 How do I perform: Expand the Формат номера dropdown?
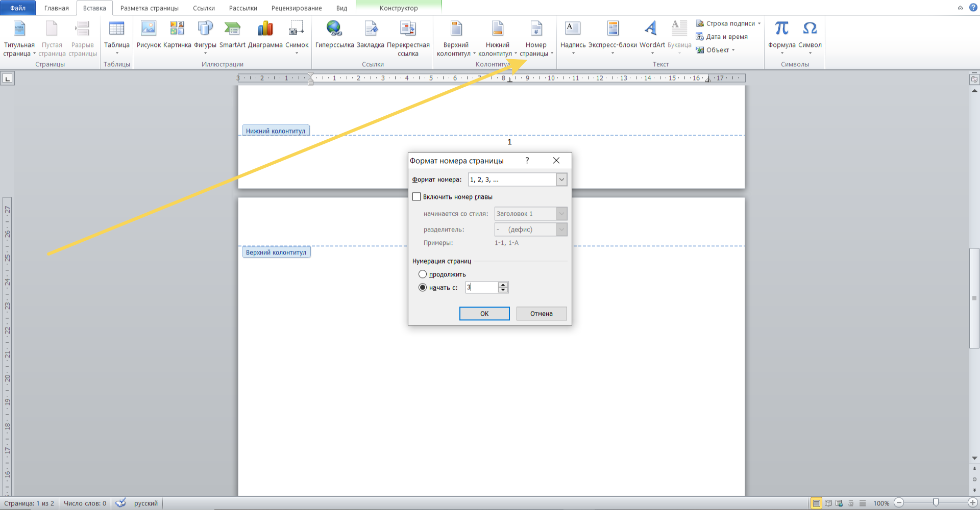561,180
